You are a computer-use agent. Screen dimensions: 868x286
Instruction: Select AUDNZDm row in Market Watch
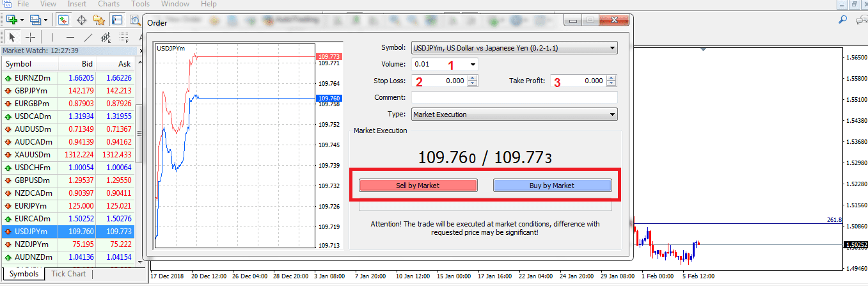(x=68, y=257)
